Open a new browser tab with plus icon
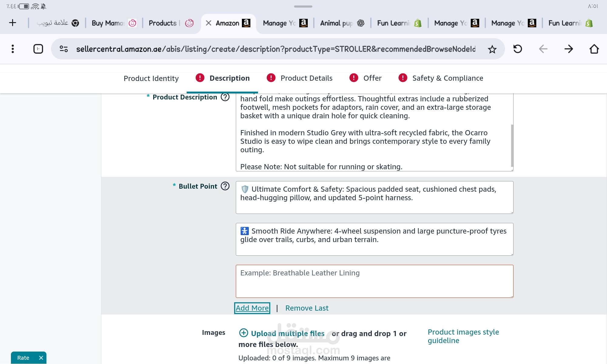607x364 pixels. (x=13, y=23)
